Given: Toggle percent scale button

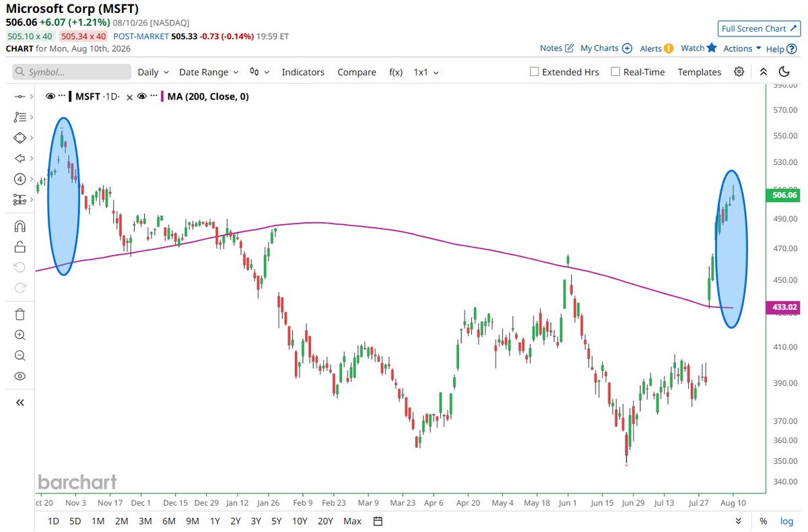Looking at the screenshot, I should 763,521.
